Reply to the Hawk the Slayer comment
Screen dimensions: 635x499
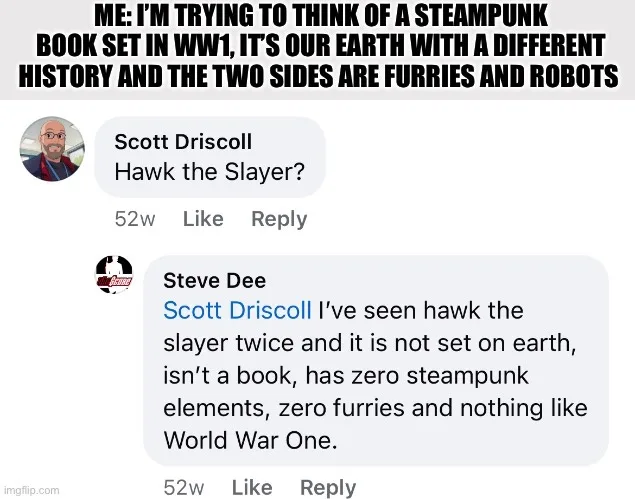[x=279, y=220]
